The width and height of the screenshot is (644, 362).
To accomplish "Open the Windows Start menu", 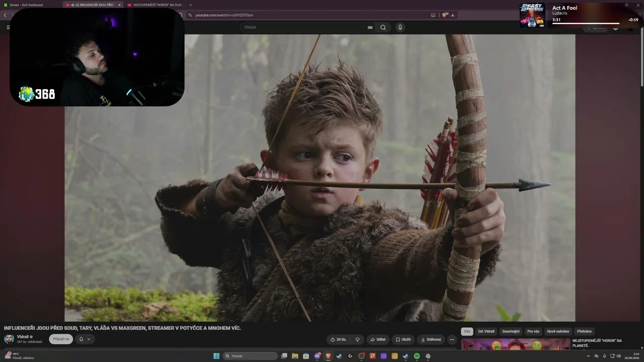I will pos(216,356).
